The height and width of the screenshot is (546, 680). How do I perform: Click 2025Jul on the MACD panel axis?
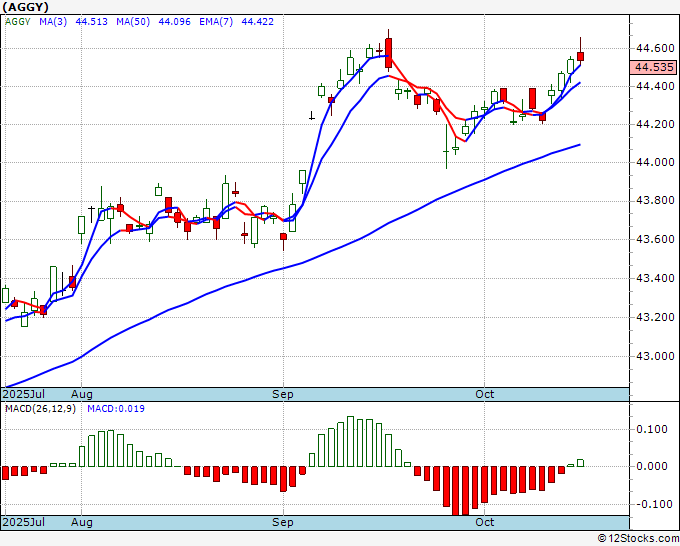pyautogui.click(x=24, y=522)
